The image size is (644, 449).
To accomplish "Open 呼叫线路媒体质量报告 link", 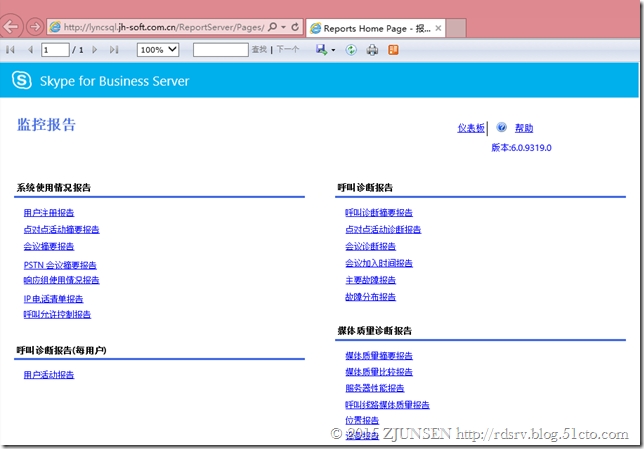I will [x=387, y=405].
